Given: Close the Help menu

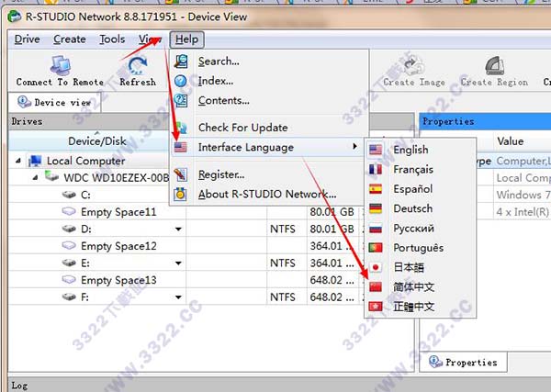Looking at the screenshot, I should click(187, 39).
